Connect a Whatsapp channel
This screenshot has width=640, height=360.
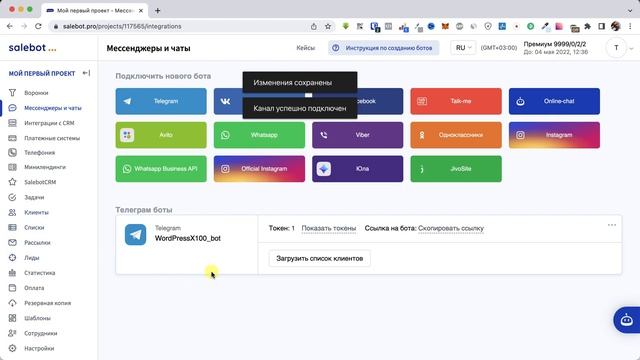[259, 135]
